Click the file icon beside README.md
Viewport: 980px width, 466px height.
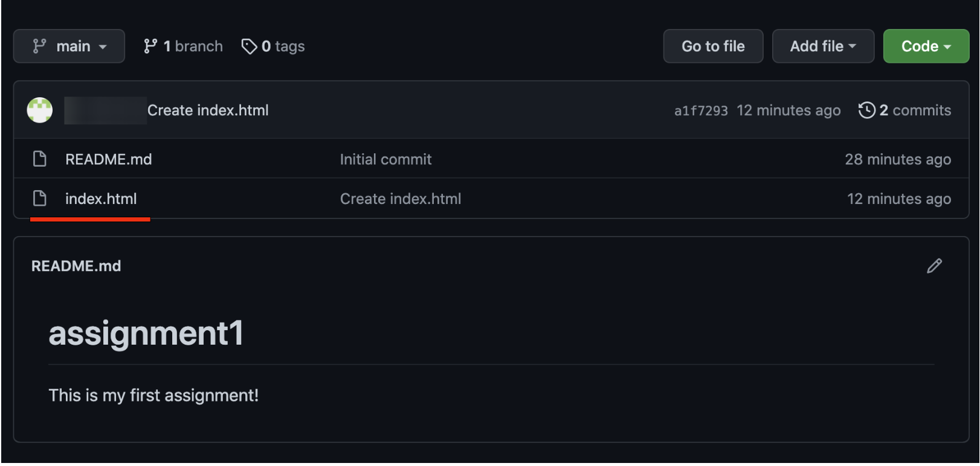coord(40,159)
